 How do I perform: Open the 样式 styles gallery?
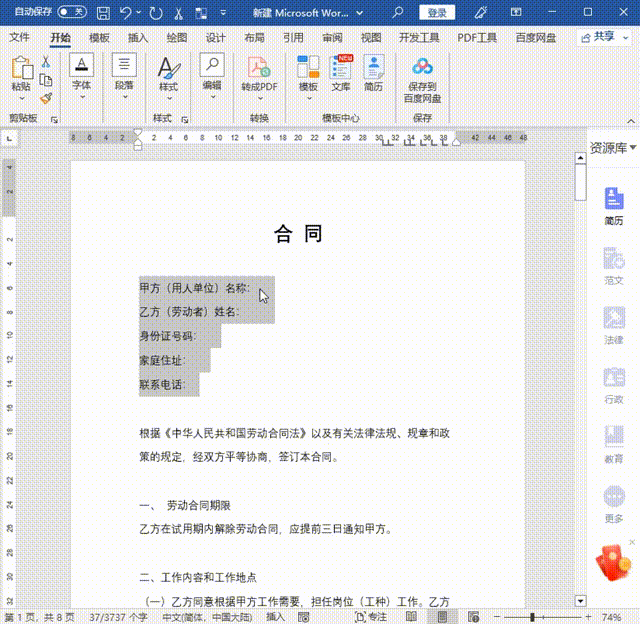[168, 78]
